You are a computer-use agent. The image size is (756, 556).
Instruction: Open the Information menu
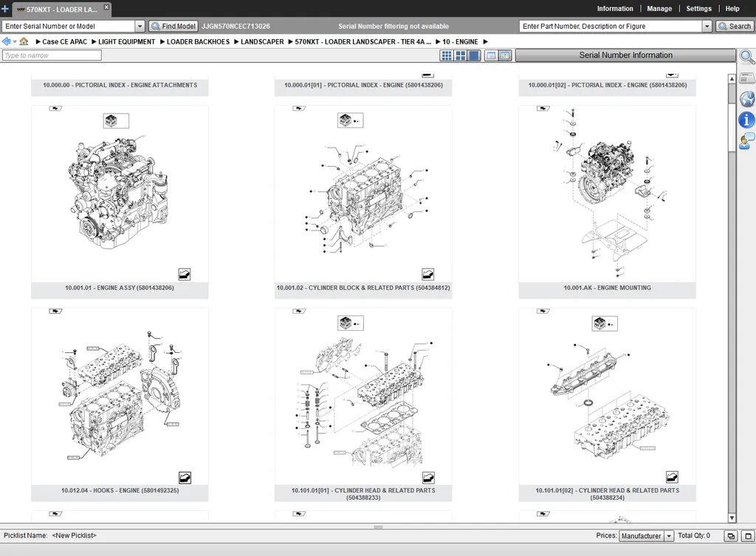point(615,9)
